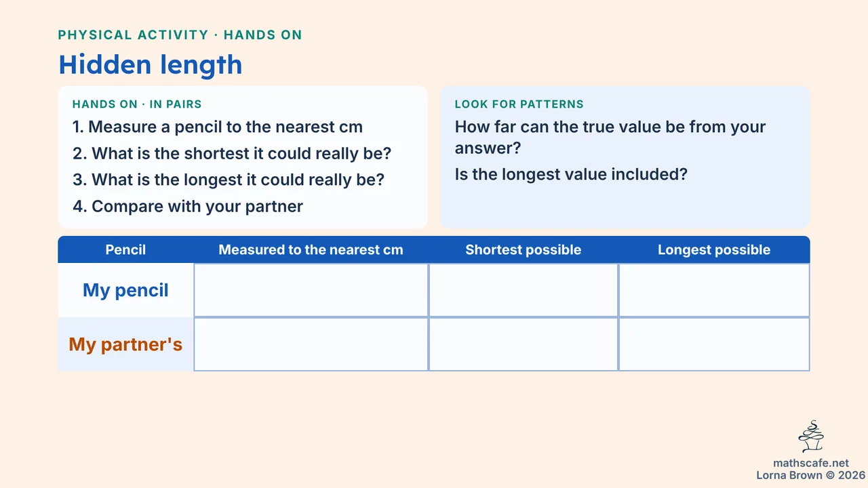Screen dimensions: 868x488
Task: Click Measured to the nearest cm header
Action: [x=311, y=249]
